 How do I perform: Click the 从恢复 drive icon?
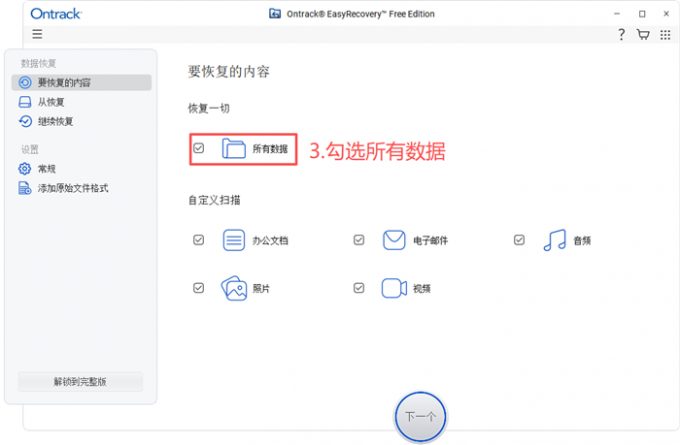coord(25,102)
